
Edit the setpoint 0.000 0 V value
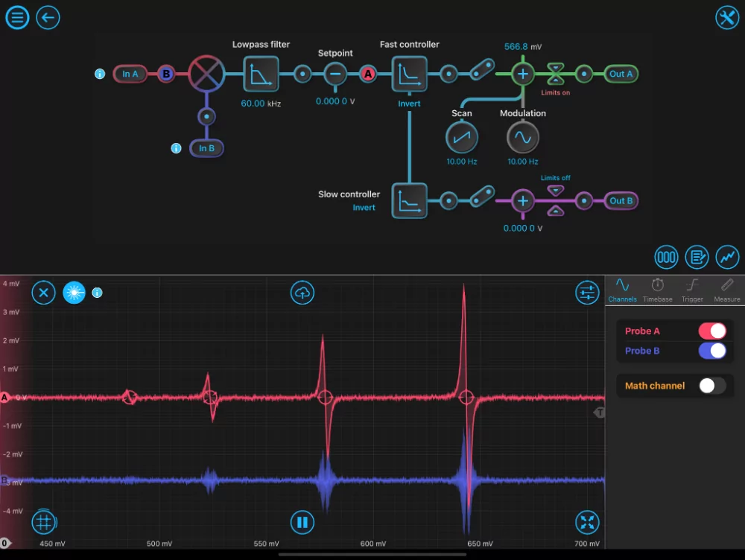pos(335,101)
